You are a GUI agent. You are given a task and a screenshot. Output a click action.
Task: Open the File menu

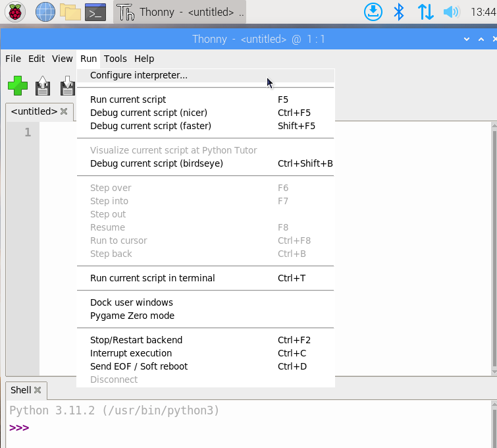click(13, 59)
